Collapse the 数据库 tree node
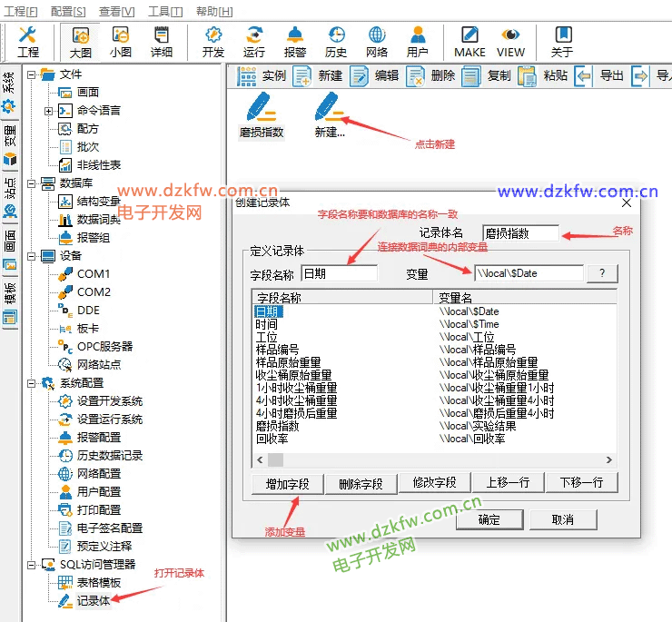The image size is (672, 622). (32, 183)
